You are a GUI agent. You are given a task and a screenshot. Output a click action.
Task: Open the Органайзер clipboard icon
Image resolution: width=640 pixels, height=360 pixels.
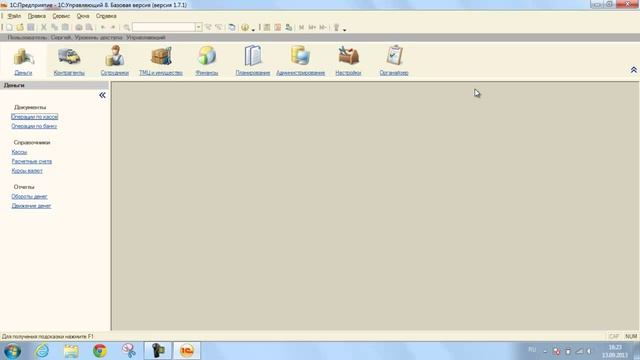click(x=394, y=56)
